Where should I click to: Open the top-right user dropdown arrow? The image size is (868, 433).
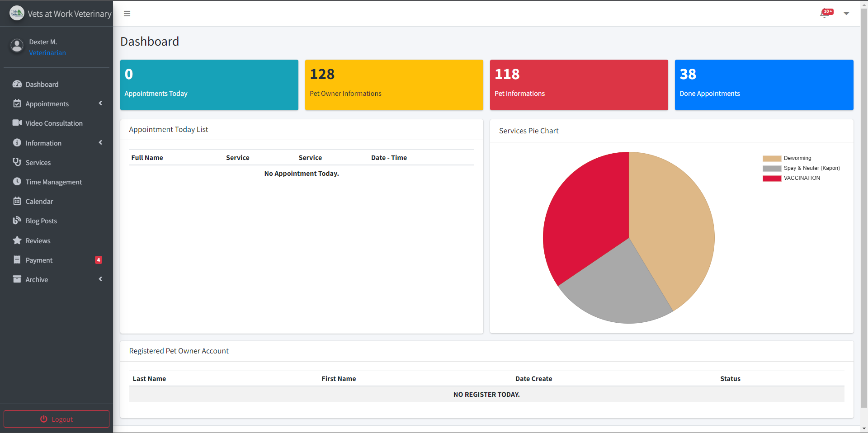(x=846, y=14)
